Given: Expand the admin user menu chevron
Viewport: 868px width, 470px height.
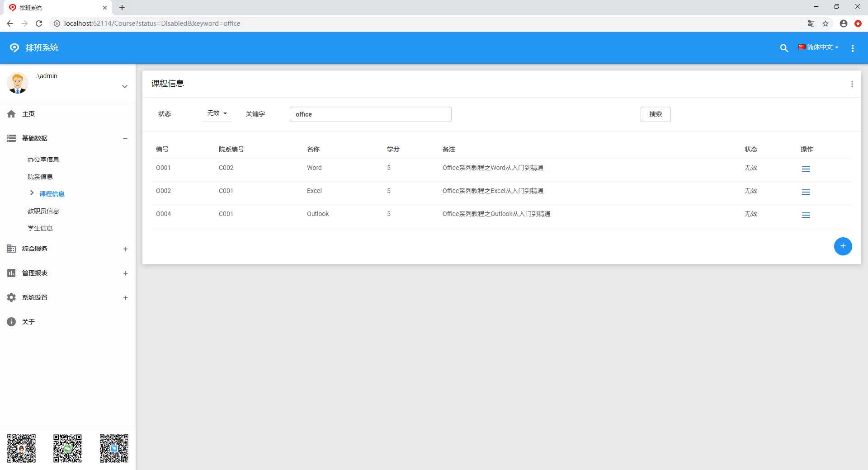Looking at the screenshot, I should (x=125, y=86).
